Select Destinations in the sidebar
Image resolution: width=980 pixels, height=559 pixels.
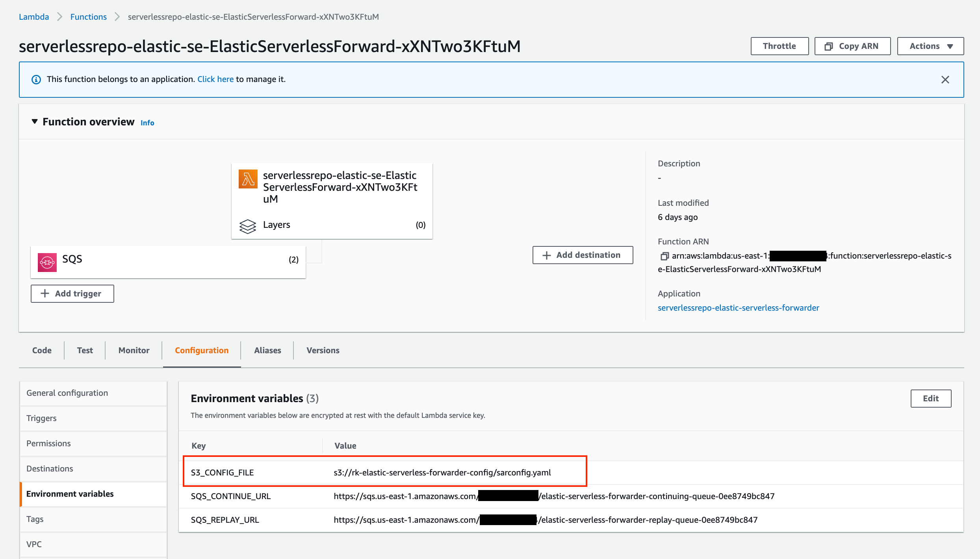click(93, 469)
